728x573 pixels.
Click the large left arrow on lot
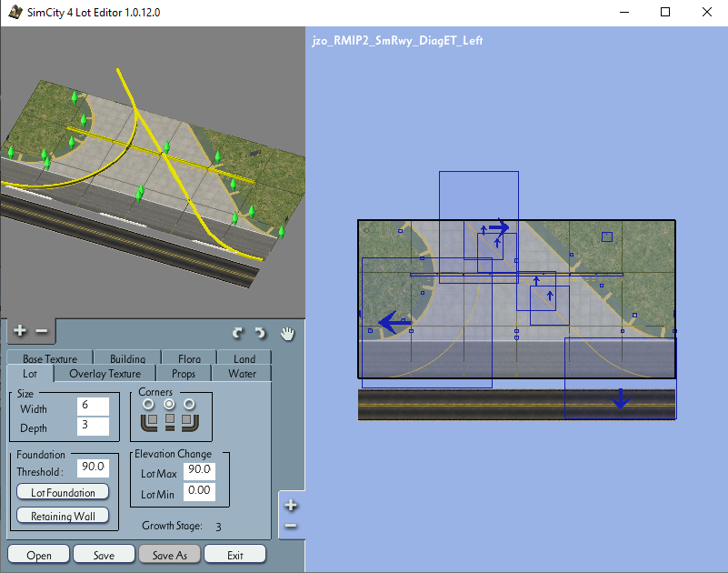tap(394, 322)
